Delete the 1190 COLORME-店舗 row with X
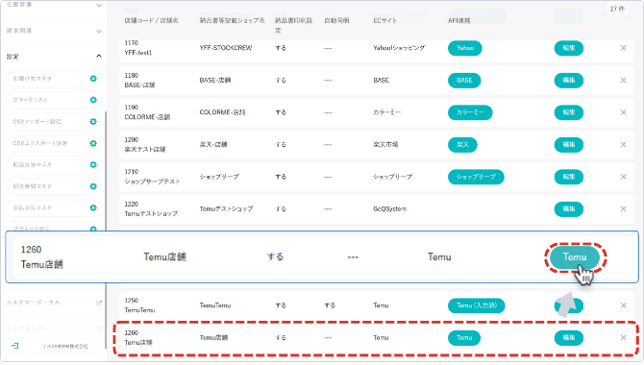 click(x=623, y=112)
